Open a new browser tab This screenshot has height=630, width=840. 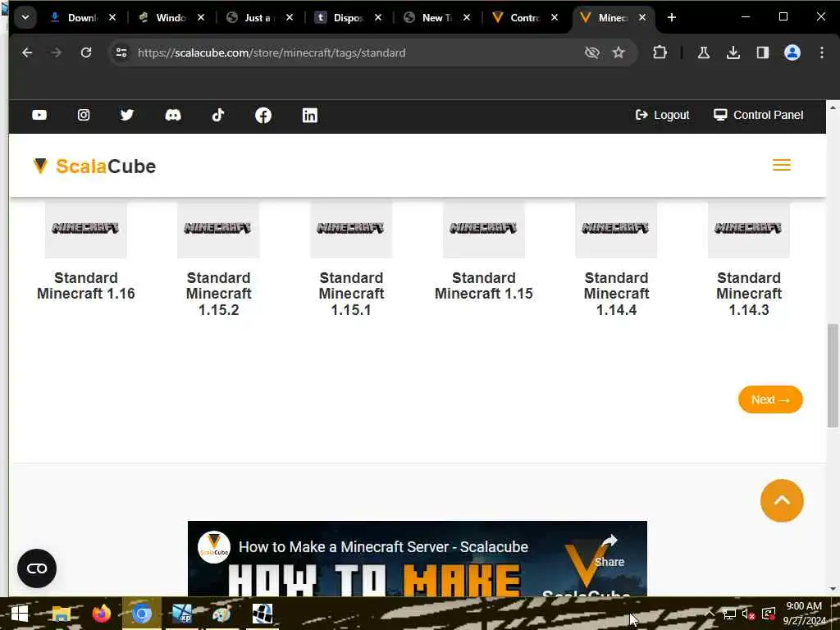tap(671, 18)
